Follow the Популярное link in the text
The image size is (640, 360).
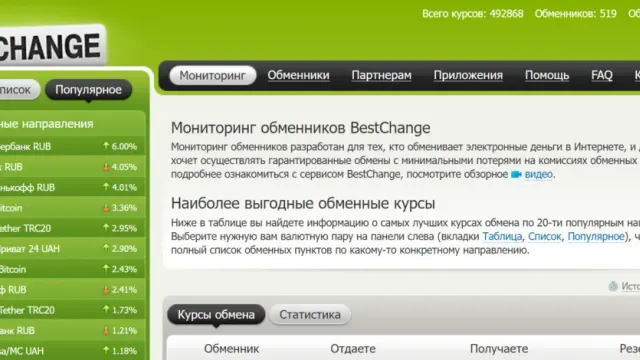pos(596,236)
